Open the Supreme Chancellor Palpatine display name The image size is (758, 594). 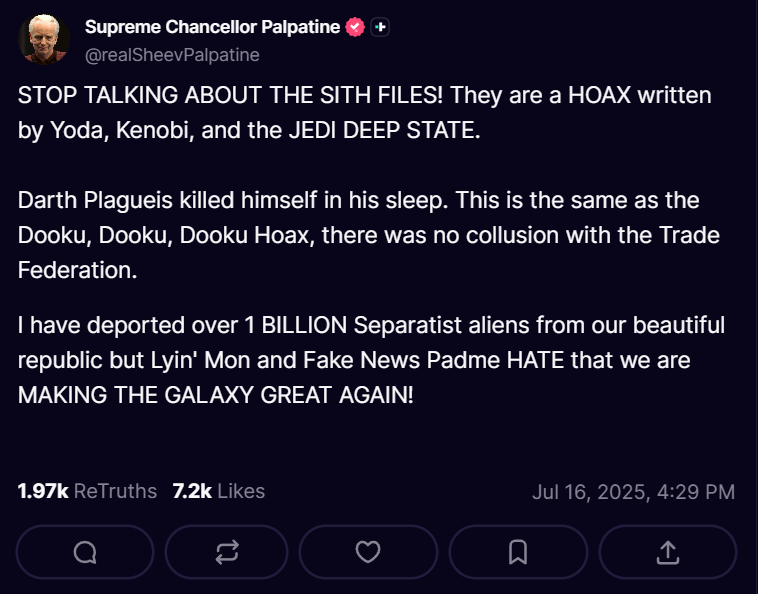[x=212, y=27]
